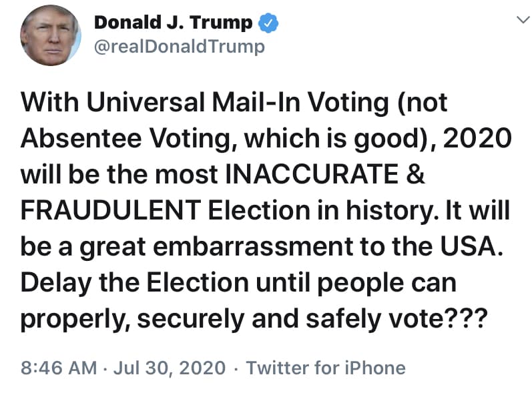This screenshot has width=532, height=393.
Task: Click the @realDonaldTrump handle
Action: [x=180, y=47]
